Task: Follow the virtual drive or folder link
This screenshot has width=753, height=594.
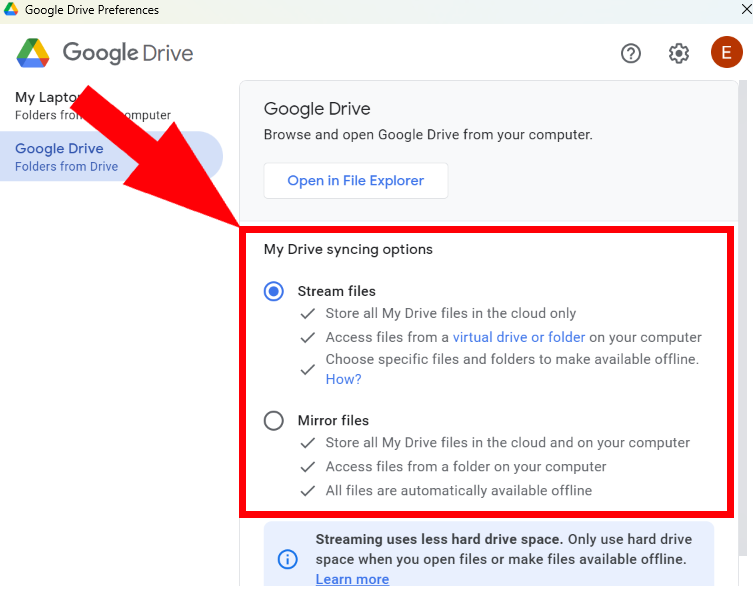Action: point(519,337)
